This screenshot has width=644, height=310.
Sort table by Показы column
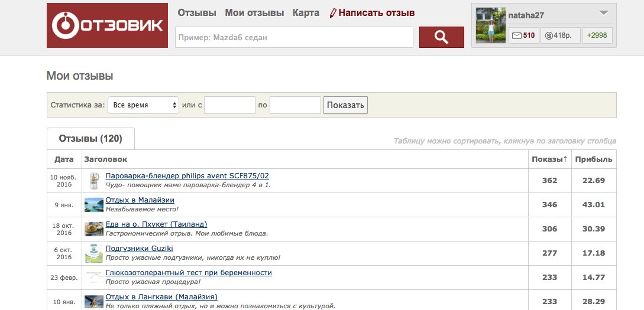click(x=549, y=159)
